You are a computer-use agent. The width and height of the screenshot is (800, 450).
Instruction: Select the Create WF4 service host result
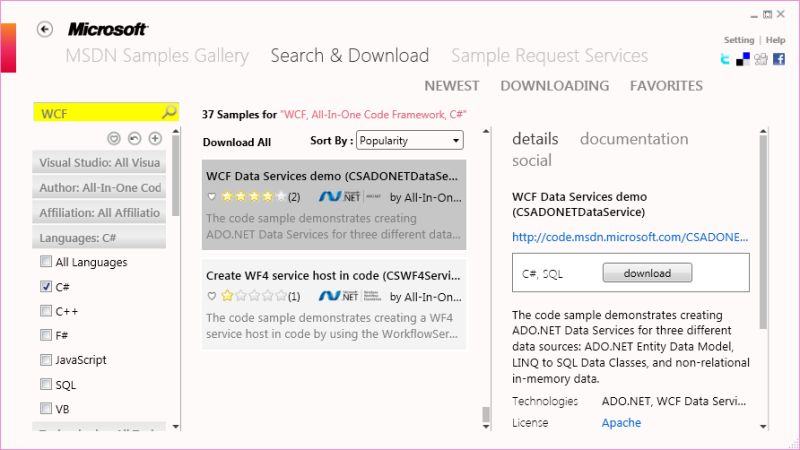334,305
